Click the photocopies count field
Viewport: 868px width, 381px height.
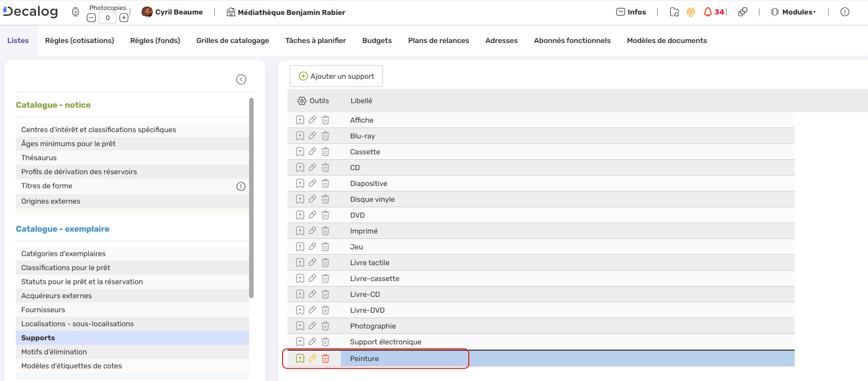point(108,18)
